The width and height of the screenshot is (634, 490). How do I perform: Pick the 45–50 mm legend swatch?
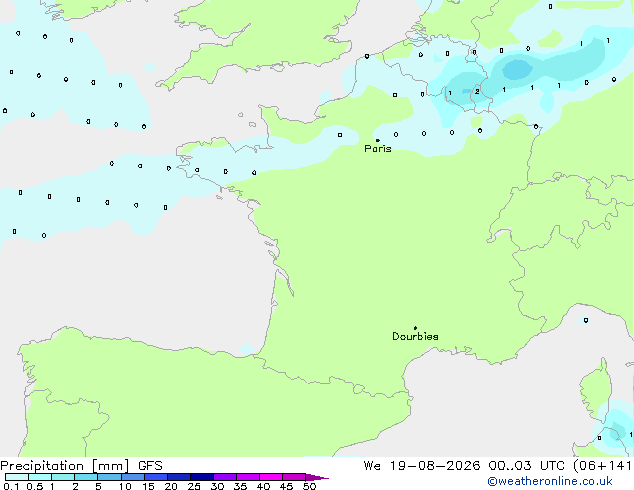click(x=294, y=477)
